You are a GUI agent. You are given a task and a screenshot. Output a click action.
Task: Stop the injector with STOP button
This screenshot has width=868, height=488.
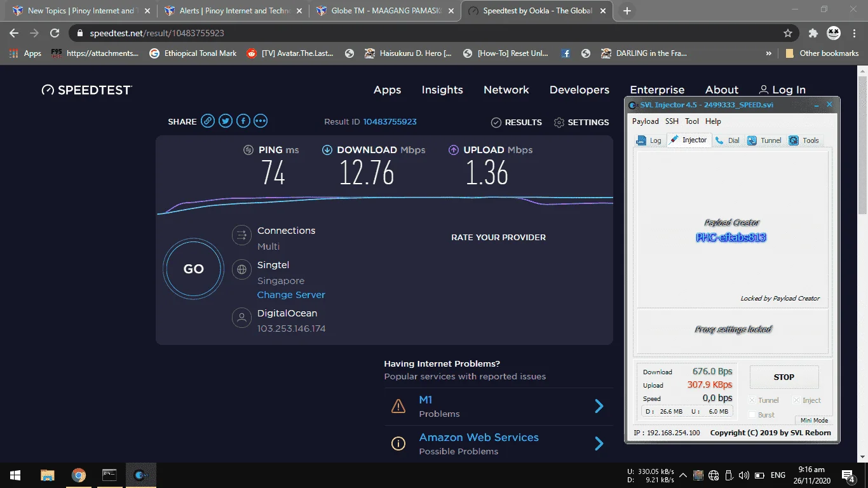click(784, 377)
